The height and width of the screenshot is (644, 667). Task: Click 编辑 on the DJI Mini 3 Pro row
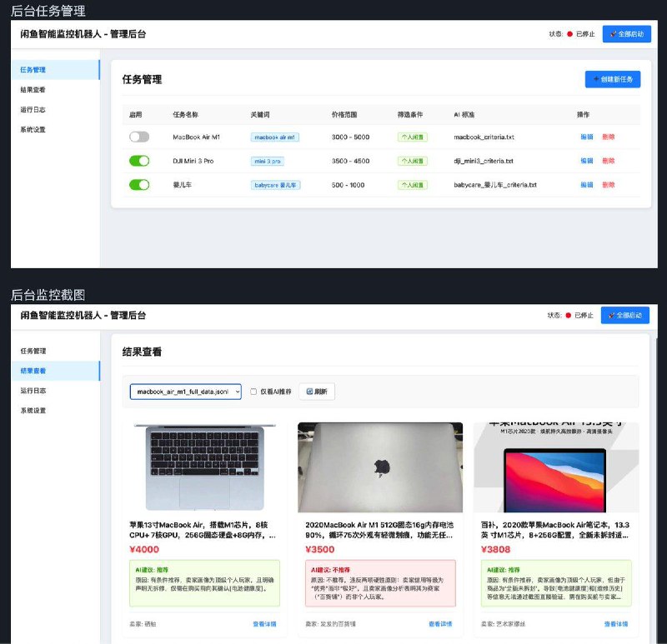click(585, 162)
